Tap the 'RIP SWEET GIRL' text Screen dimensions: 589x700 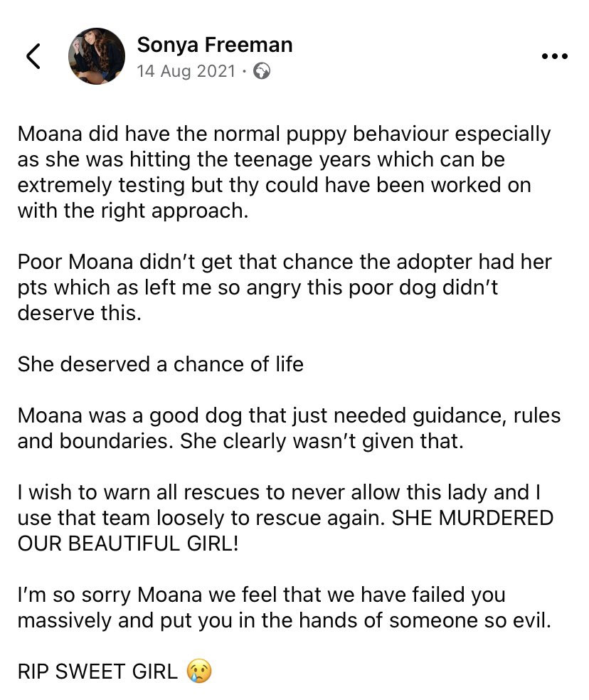click(x=97, y=672)
